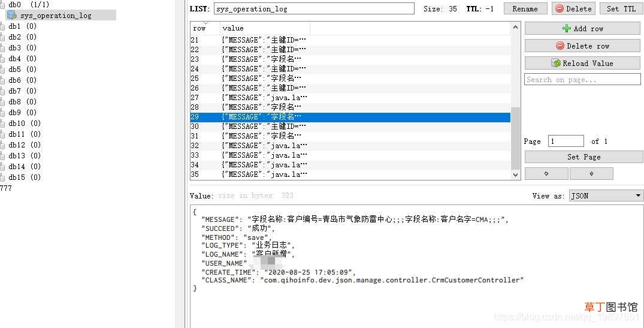Image resolution: width=644 pixels, height=328 pixels.
Task: Click the list's scroll up arrow
Action: 515,28
